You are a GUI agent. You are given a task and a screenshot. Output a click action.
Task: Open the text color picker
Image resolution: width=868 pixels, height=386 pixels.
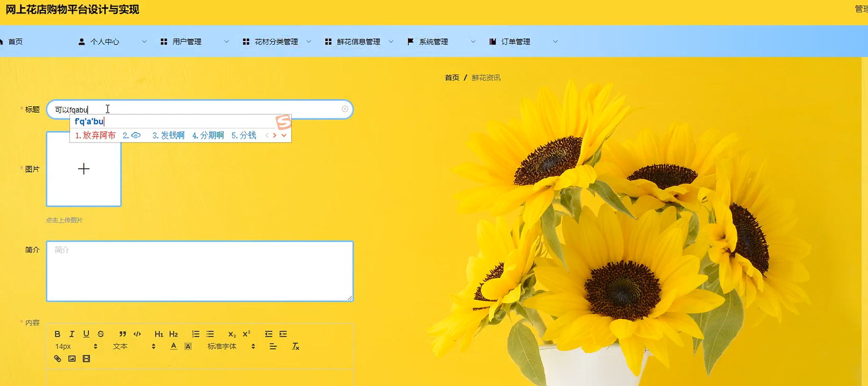173,347
